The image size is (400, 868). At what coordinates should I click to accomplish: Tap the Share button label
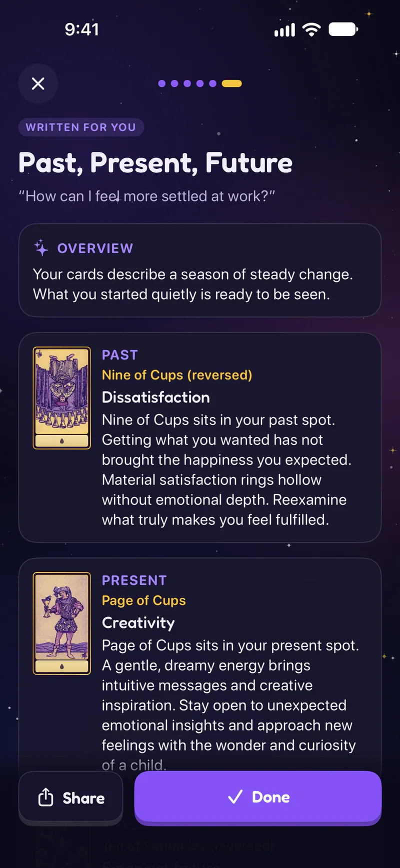(x=83, y=798)
